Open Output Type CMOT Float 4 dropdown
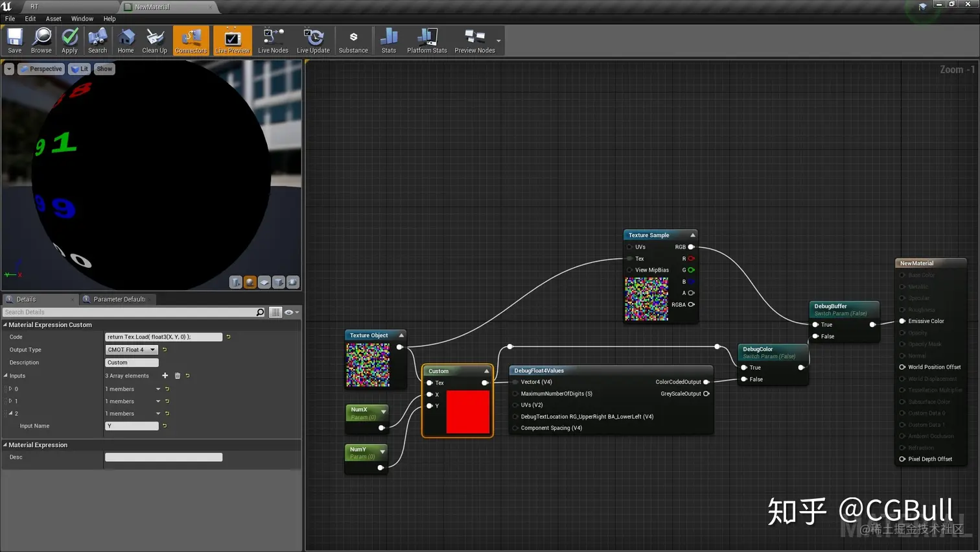 [132, 350]
